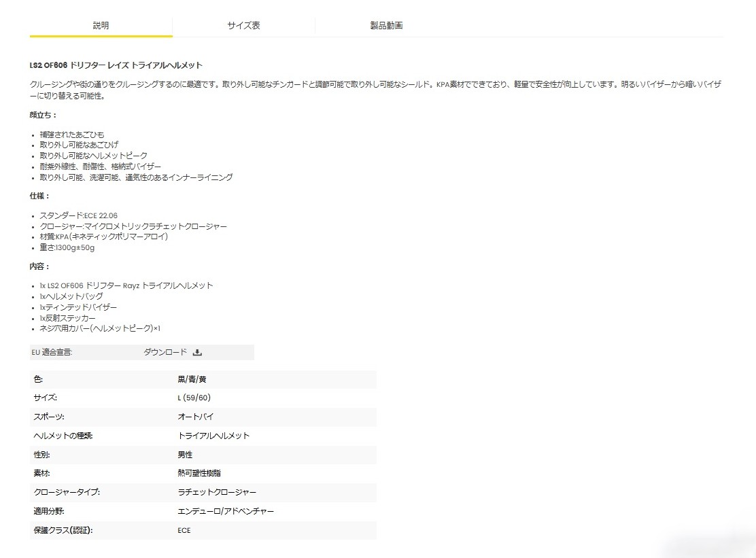The image size is (756, 558).
Task: Click contents item ネジ穴用カバー(ヘルメットピーク)×1
Action: click(x=100, y=328)
